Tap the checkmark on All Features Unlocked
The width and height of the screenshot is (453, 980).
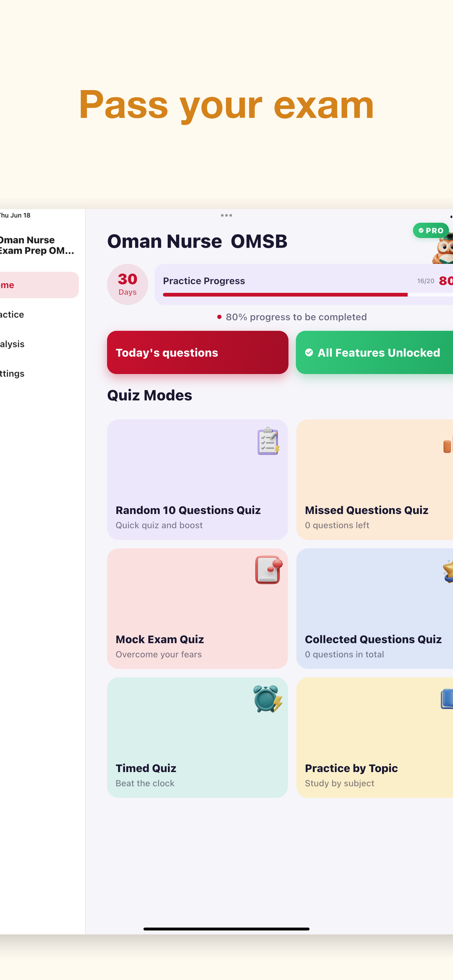[309, 353]
